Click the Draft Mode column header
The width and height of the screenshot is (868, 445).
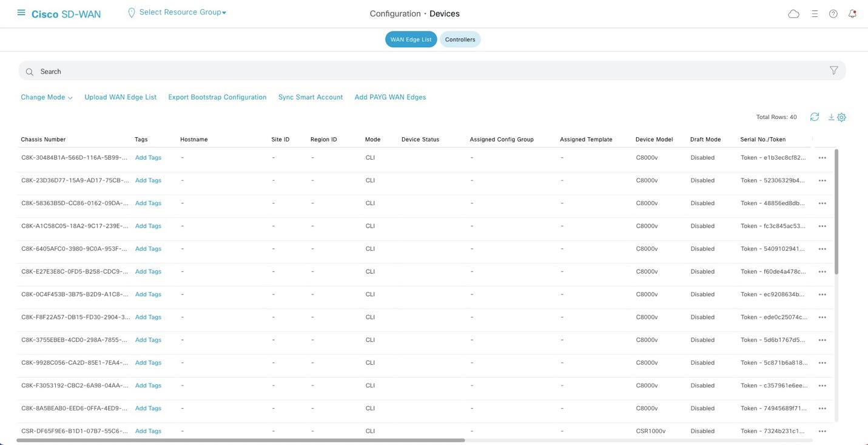pyautogui.click(x=705, y=140)
